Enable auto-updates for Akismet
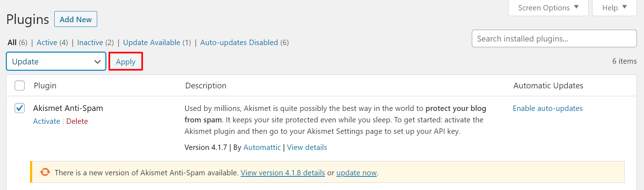644x190 pixels. [548, 108]
